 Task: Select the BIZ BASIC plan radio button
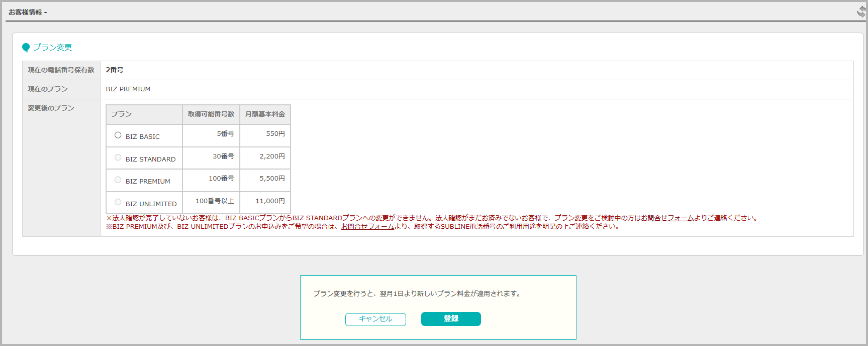(x=118, y=135)
